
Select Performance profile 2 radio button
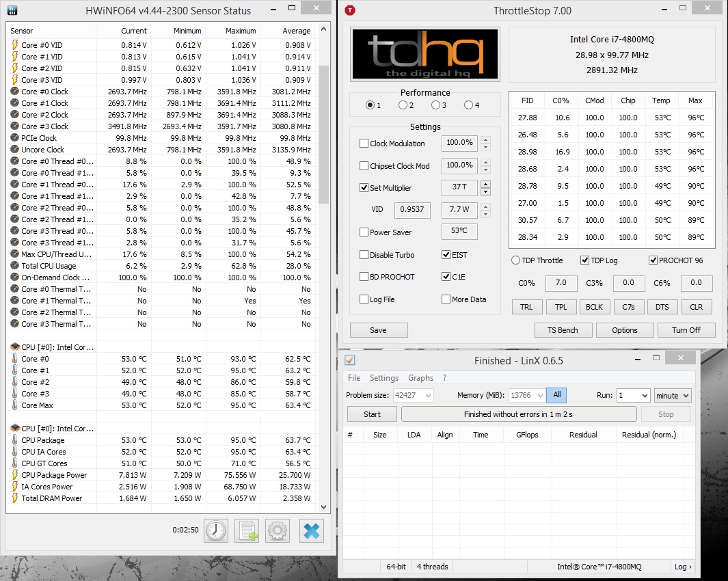pos(403,105)
